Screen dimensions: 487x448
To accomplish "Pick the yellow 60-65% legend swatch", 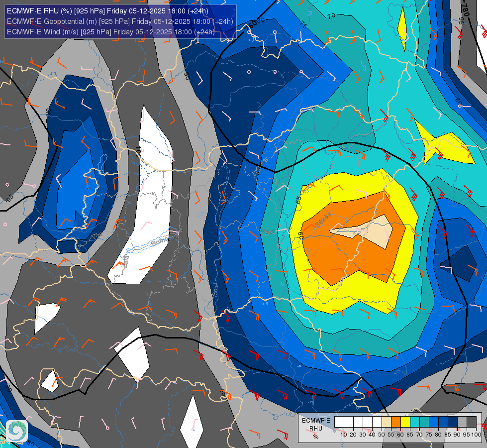I will tap(405, 422).
